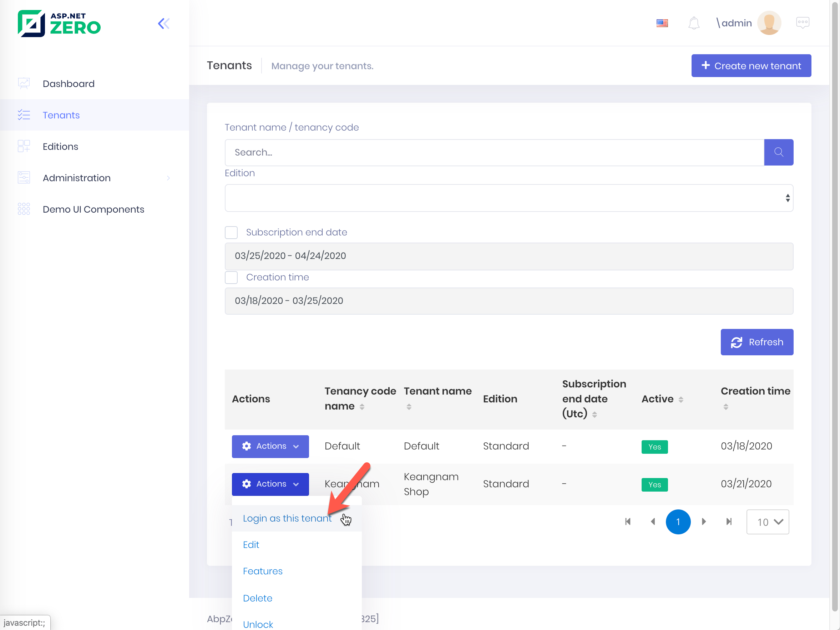Screen dimensions: 840x630
Task: Collapse sidebar with double chevron icon
Action: click(x=164, y=24)
